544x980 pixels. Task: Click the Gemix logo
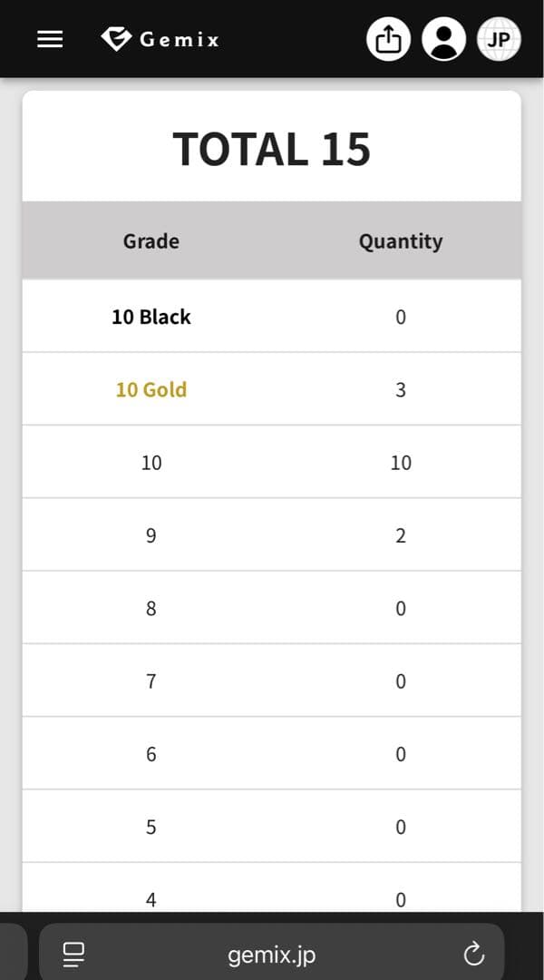160,39
